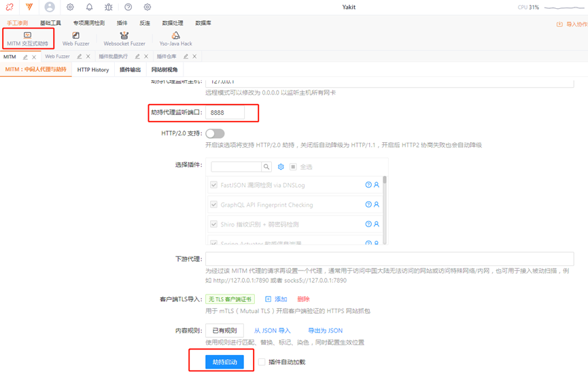
Task: Toggle HTTP/2.0 支持 switch
Action: coord(215,133)
